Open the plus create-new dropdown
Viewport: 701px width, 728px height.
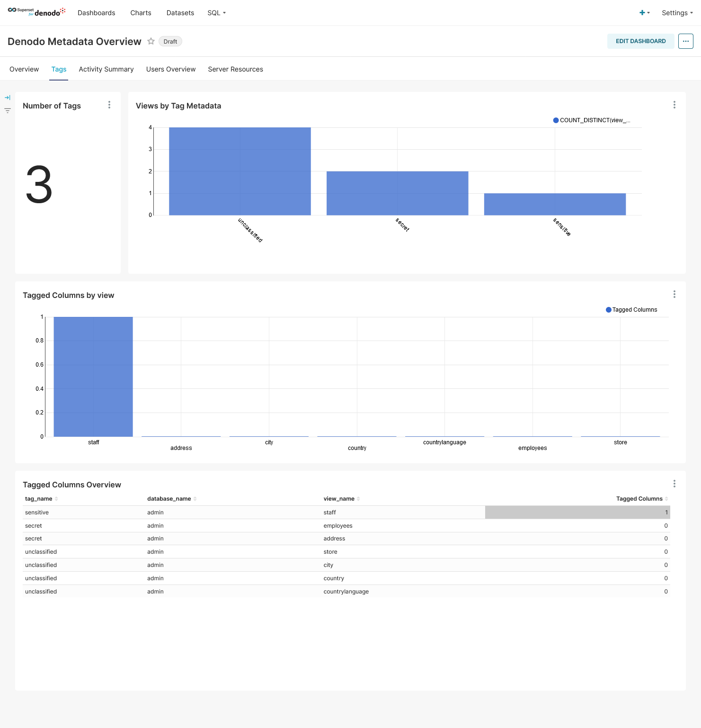pyautogui.click(x=644, y=13)
